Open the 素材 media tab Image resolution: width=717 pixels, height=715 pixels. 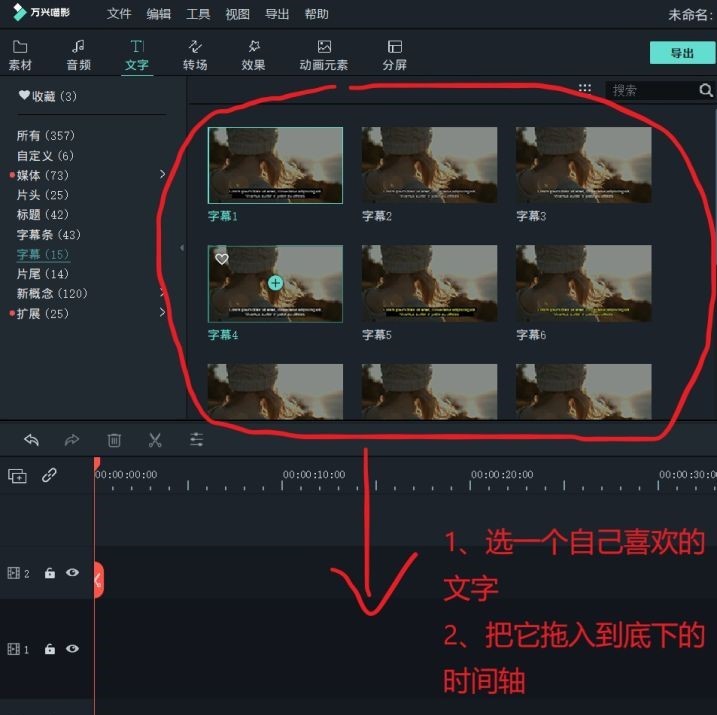point(20,55)
